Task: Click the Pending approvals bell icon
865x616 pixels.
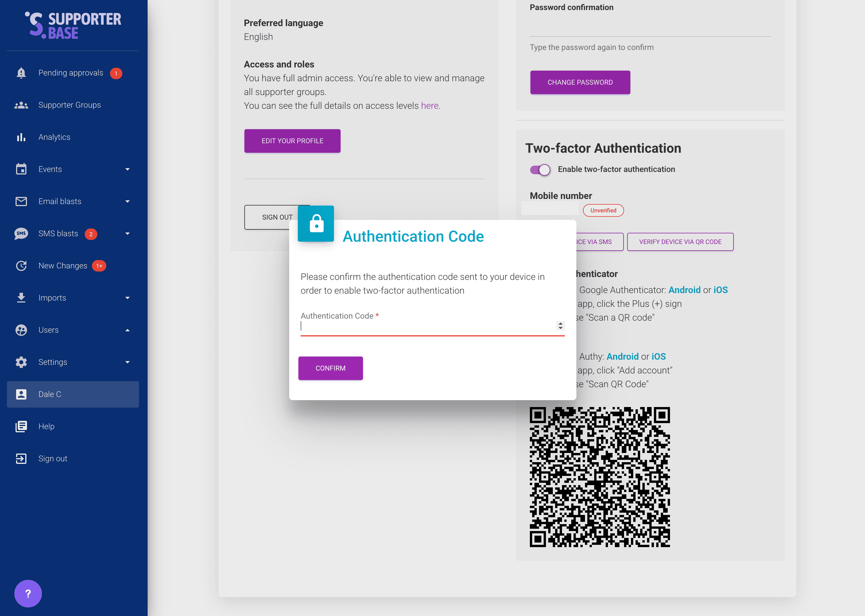Action: pos(21,73)
